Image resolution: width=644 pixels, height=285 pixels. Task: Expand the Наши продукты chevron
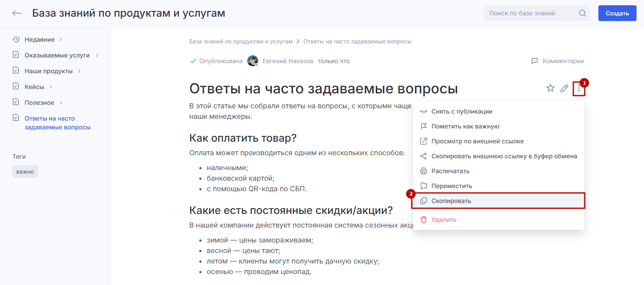pyautogui.click(x=79, y=71)
